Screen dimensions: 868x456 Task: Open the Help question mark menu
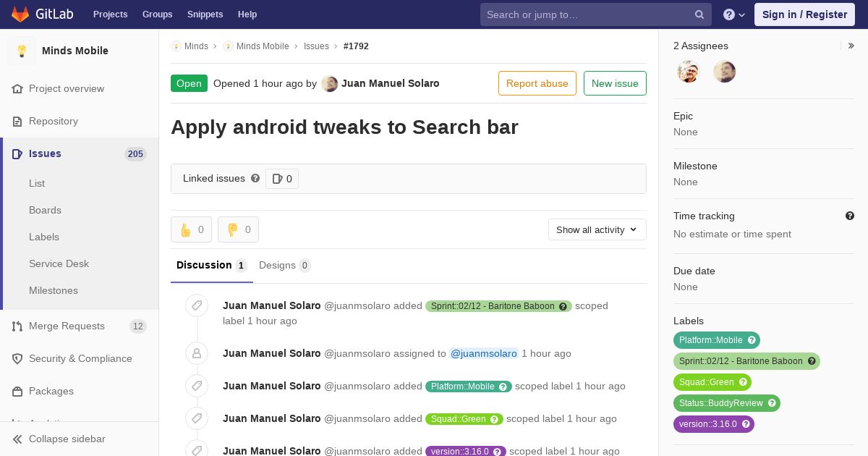734,14
